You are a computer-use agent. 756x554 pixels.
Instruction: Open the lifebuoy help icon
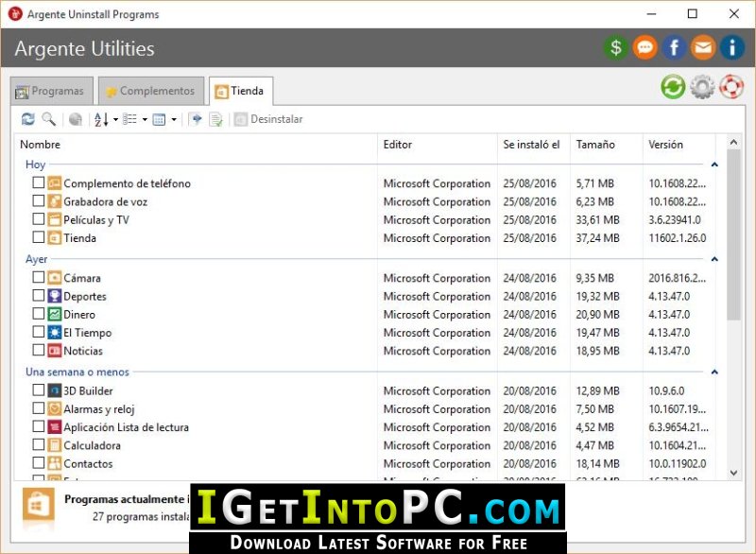731,87
